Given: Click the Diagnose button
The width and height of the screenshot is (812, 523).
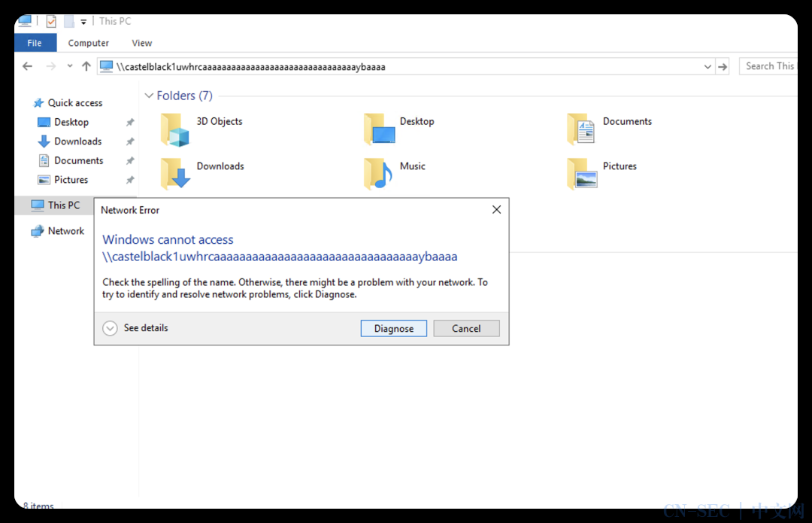Looking at the screenshot, I should [x=394, y=329].
